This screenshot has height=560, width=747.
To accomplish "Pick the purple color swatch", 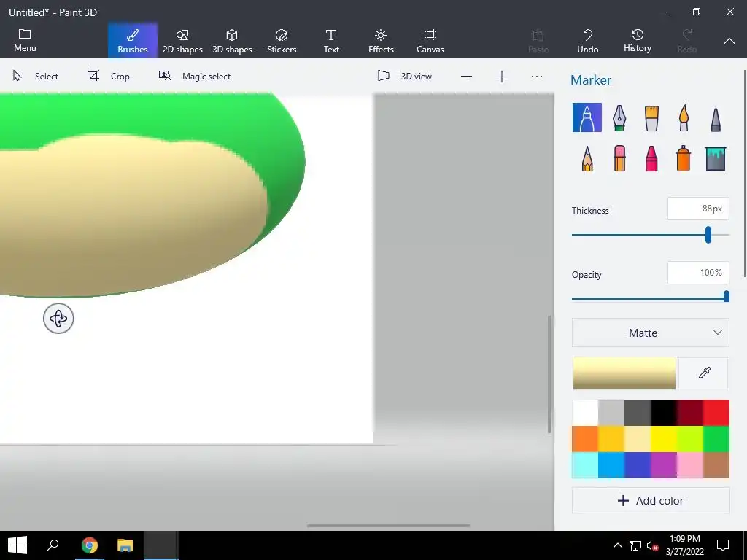I will [664, 464].
